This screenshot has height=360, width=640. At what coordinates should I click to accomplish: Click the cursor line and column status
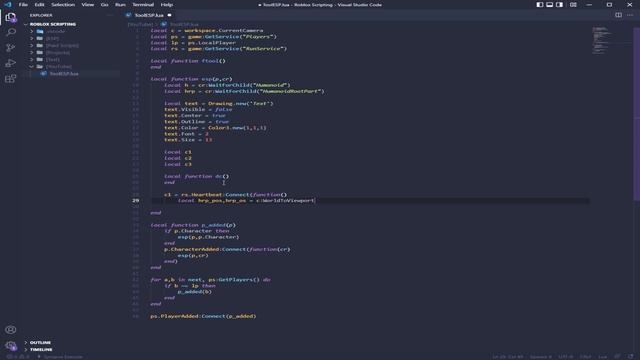pos(507,357)
